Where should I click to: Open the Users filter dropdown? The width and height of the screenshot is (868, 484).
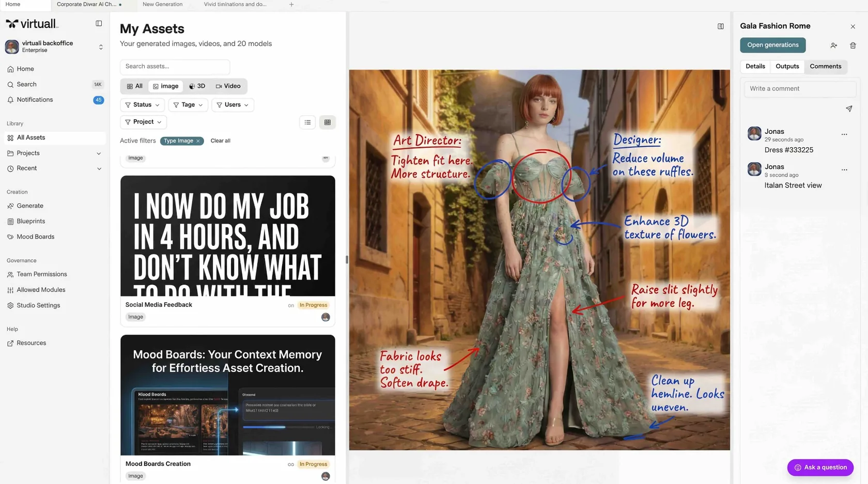pos(233,105)
